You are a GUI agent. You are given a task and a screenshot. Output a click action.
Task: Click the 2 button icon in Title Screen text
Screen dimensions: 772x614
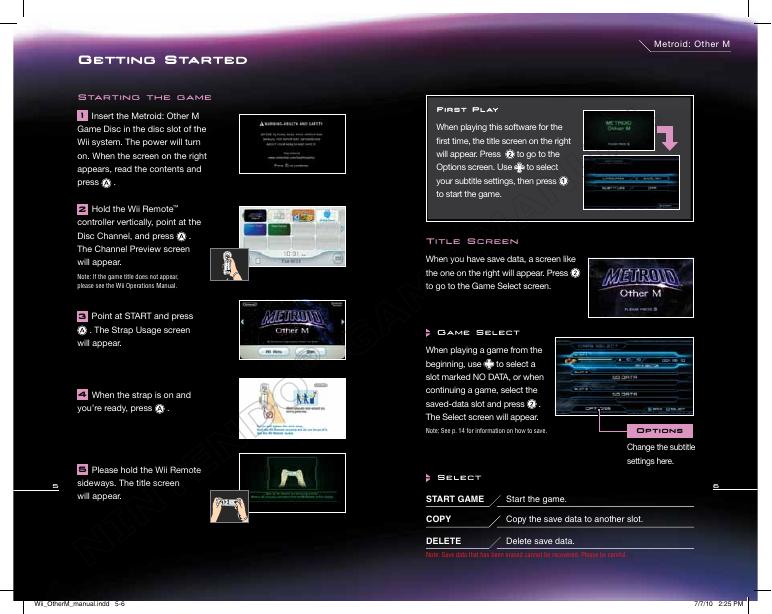(575, 273)
